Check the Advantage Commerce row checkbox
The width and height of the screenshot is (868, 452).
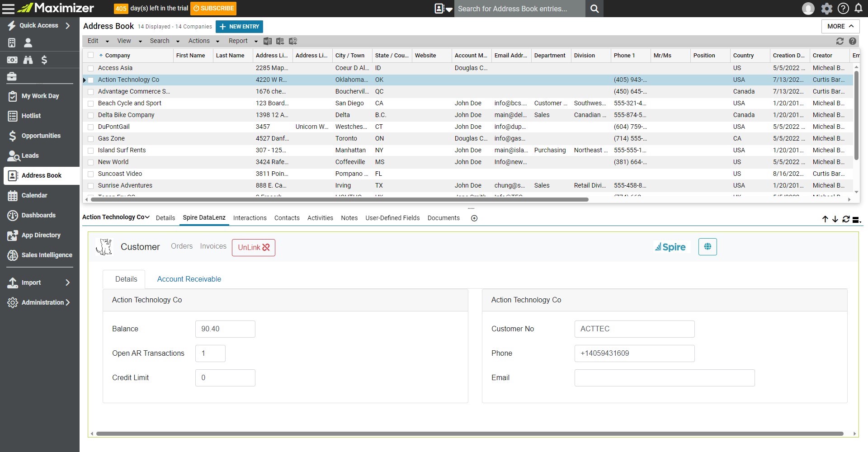click(x=91, y=92)
